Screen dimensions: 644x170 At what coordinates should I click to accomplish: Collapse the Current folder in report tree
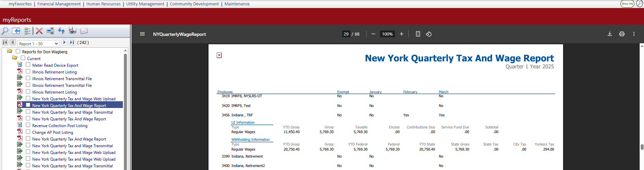(15, 58)
